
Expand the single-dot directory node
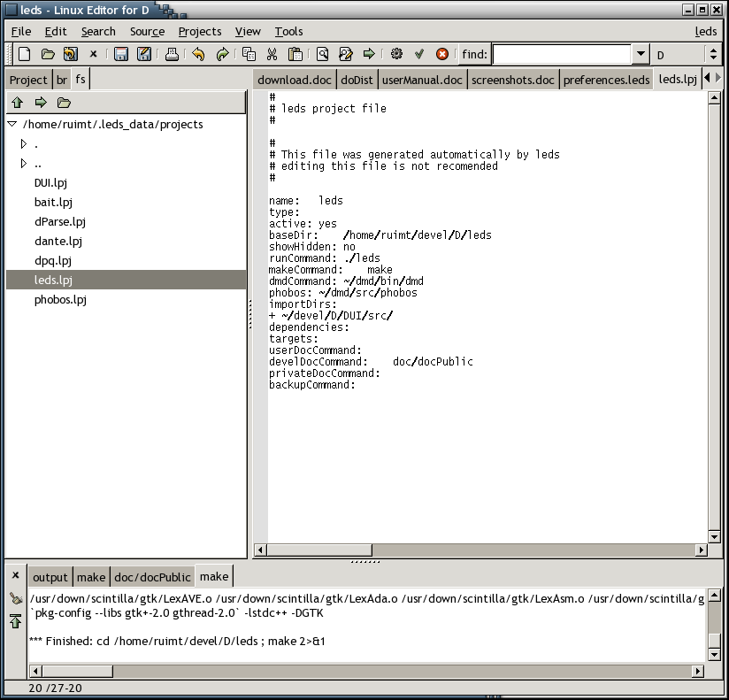point(24,143)
